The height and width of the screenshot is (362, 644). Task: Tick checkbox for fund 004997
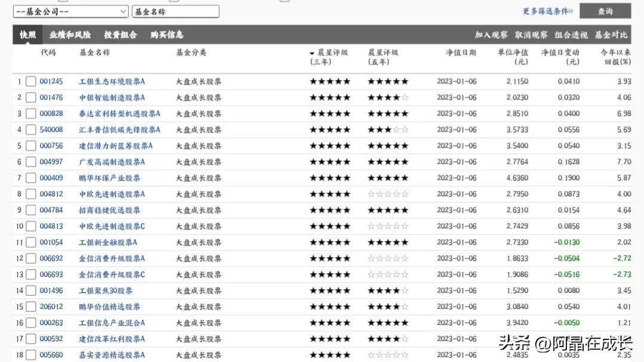(31, 162)
